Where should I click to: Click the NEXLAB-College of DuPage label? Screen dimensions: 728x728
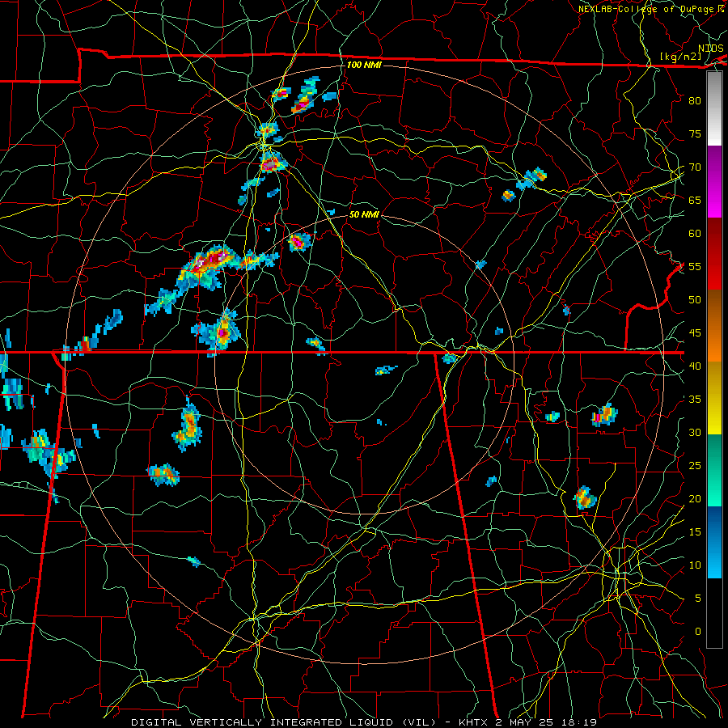click(646, 9)
